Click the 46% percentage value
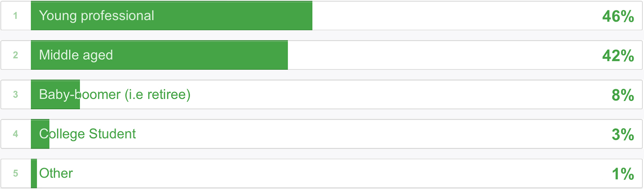Image resolution: width=644 pixels, height=189 pixels. coord(618,17)
